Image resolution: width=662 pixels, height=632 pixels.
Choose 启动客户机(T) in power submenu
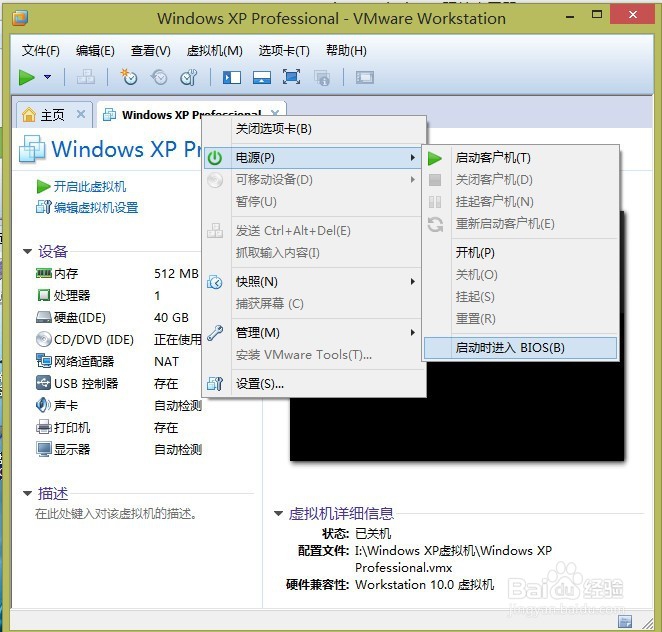[x=521, y=158]
